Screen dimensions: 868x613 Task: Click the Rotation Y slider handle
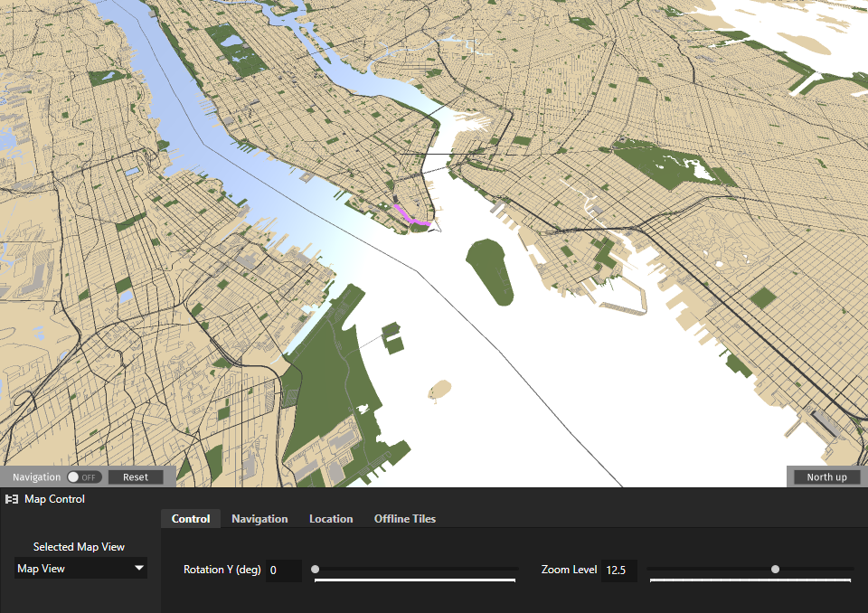click(x=315, y=570)
